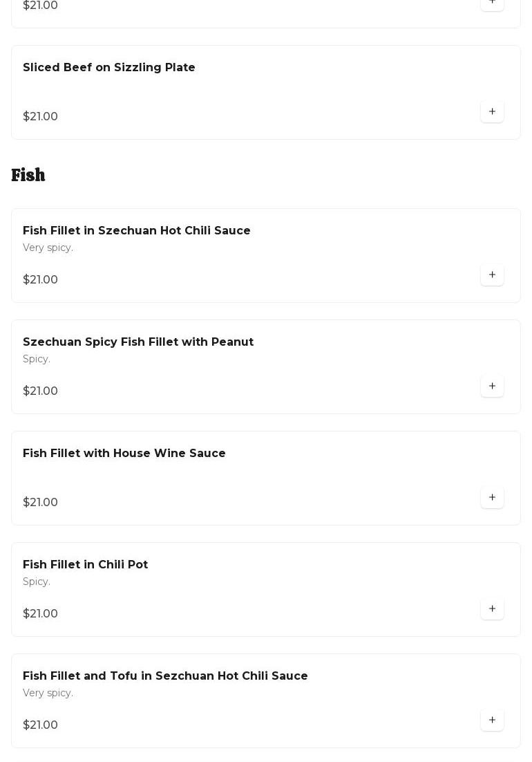Add Sliced Beef on Sizzling Plate to order

492,111
